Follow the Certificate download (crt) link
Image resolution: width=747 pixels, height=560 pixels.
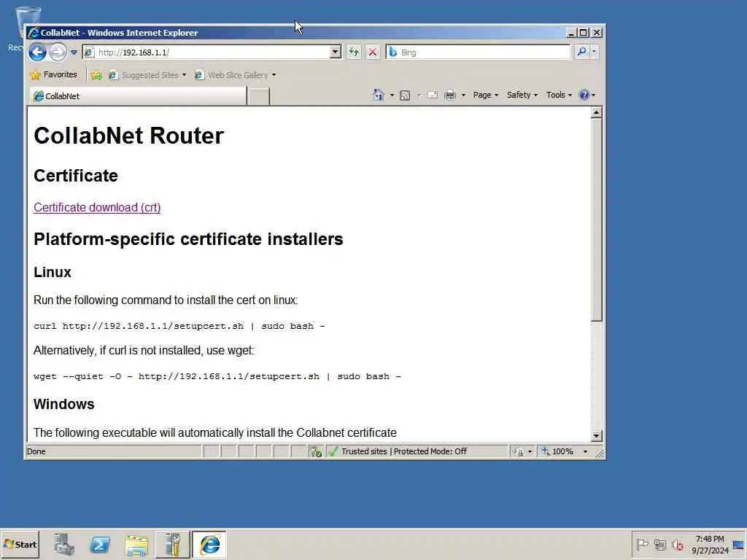(x=97, y=208)
